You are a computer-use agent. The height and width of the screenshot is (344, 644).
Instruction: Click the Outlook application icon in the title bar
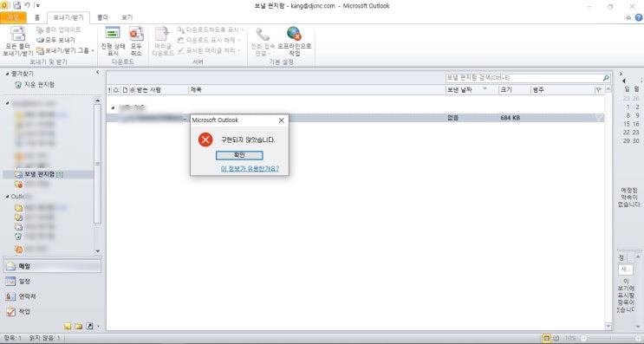pyautogui.click(x=4, y=5)
